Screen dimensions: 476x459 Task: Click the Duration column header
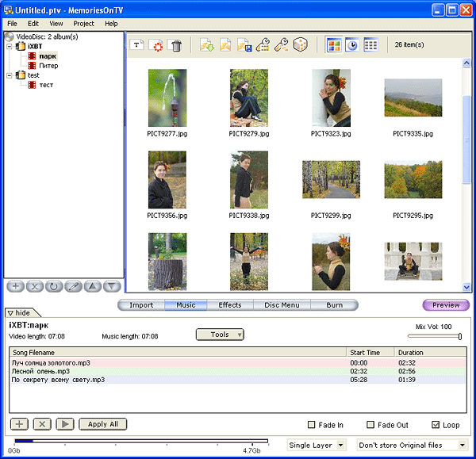click(x=431, y=353)
